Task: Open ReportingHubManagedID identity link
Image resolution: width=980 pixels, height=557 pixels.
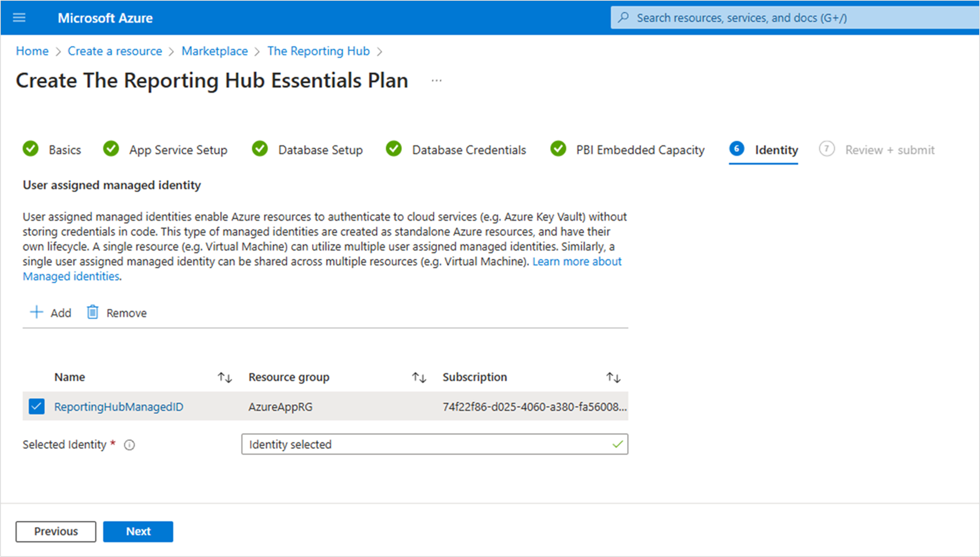Action: 119,407
